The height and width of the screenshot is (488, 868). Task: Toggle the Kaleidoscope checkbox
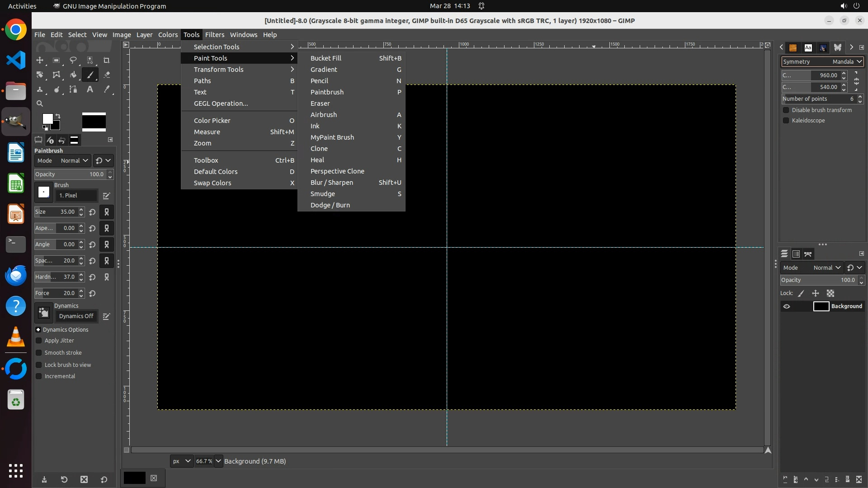786,121
